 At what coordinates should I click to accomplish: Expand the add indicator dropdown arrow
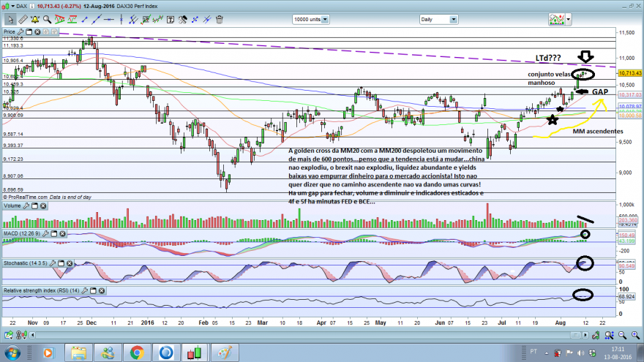[x=569, y=19]
